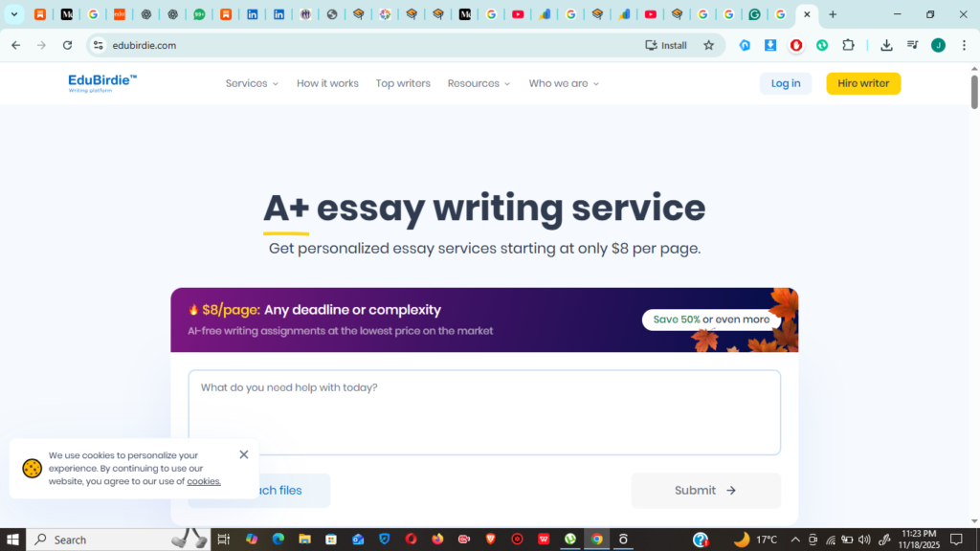Expand the Services dropdown menu

252,83
